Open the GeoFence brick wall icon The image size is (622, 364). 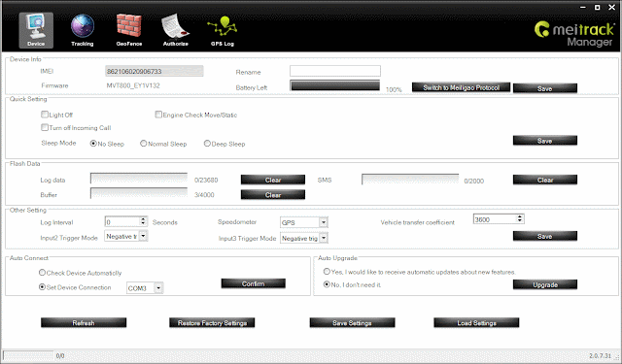coord(129,30)
